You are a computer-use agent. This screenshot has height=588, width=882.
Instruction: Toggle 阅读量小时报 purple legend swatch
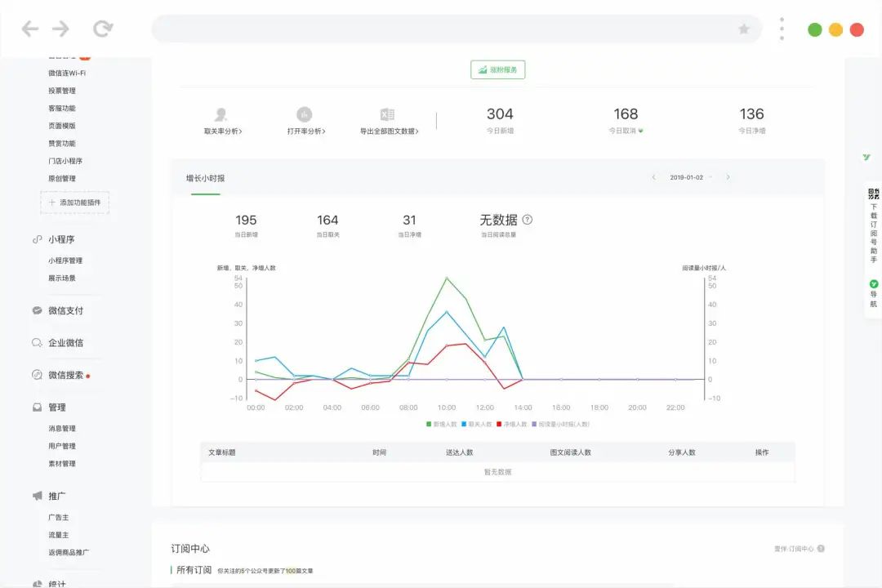click(x=534, y=424)
